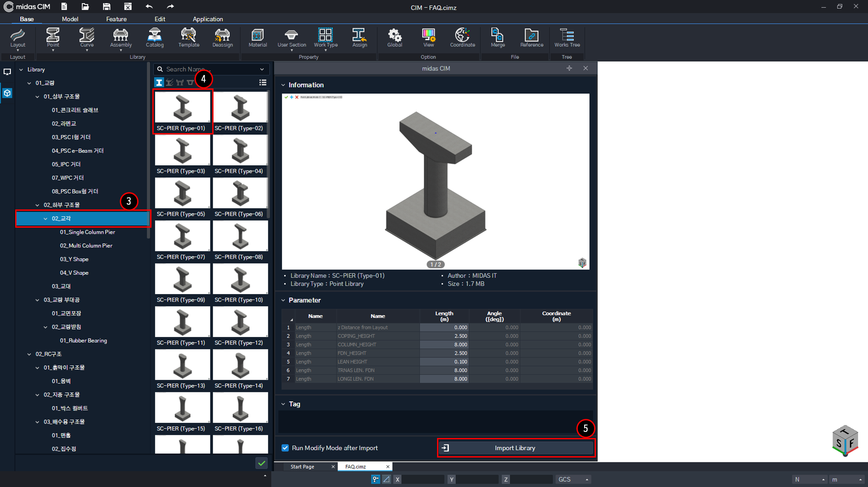Image resolution: width=868 pixels, height=487 pixels.
Task: Open the Material property tool
Action: [257, 38]
